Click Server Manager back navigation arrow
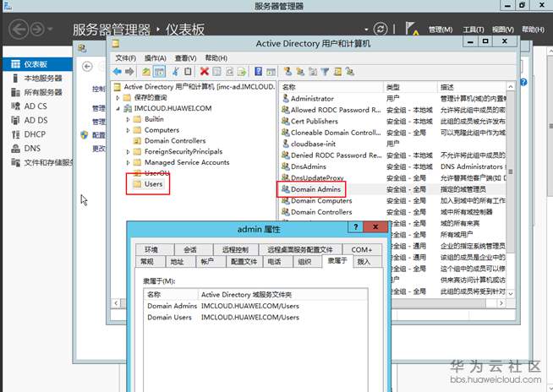This screenshot has width=553, height=392. coord(19,29)
